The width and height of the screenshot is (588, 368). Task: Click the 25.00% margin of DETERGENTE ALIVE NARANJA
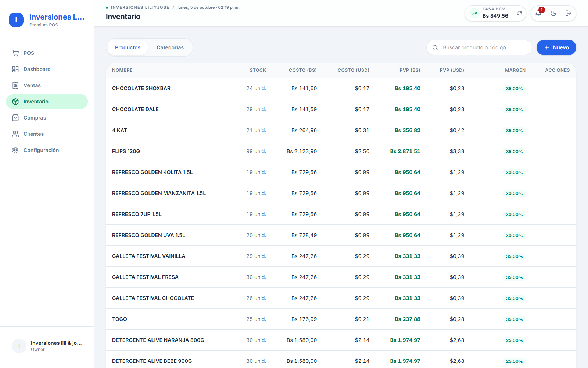click(x=514, y=340)
